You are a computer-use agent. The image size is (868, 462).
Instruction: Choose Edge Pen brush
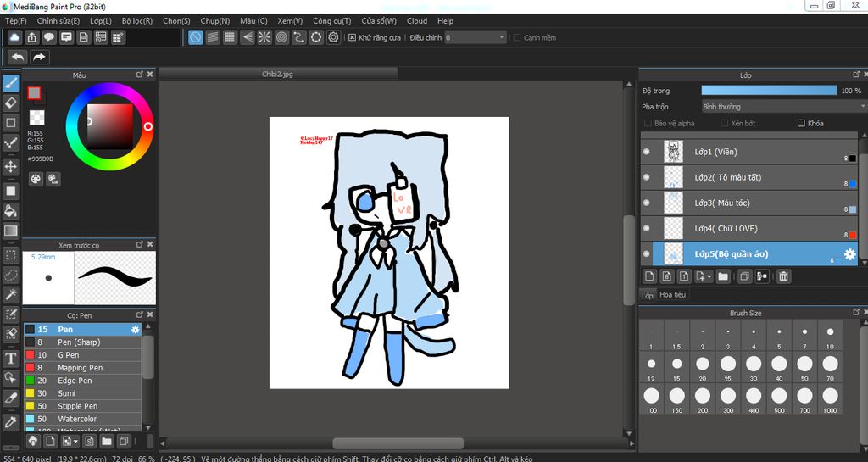[82, 381]
